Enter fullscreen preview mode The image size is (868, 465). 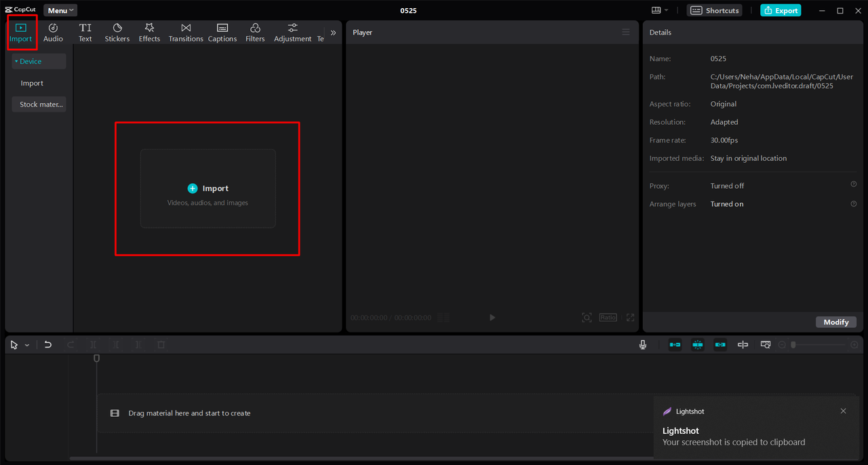pyautogui.click(x=630, y=317)
